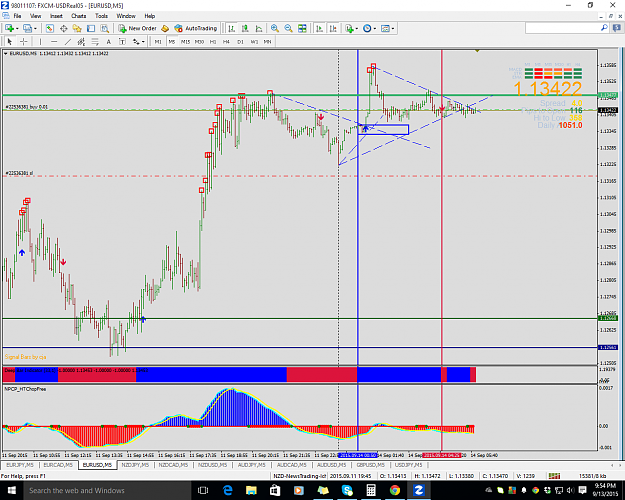
Task: Open the Strategy Tester icon
Action: coord(104,28)
